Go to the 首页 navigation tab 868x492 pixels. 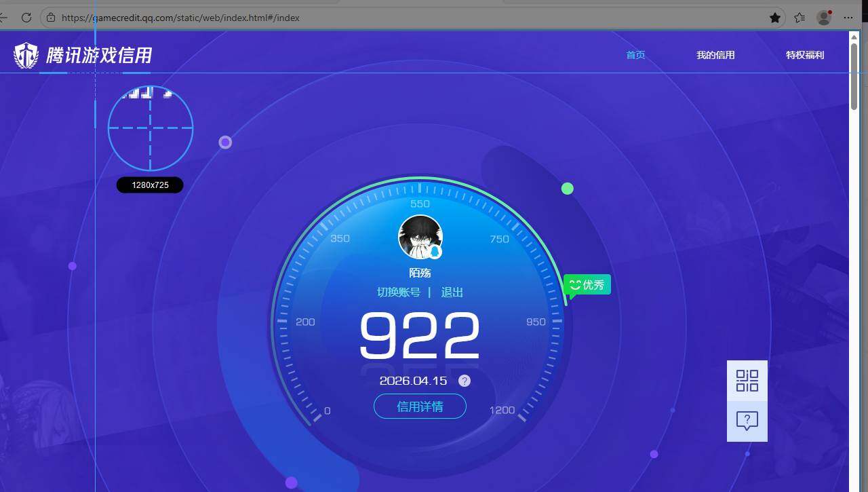click(x=635, y=55)
